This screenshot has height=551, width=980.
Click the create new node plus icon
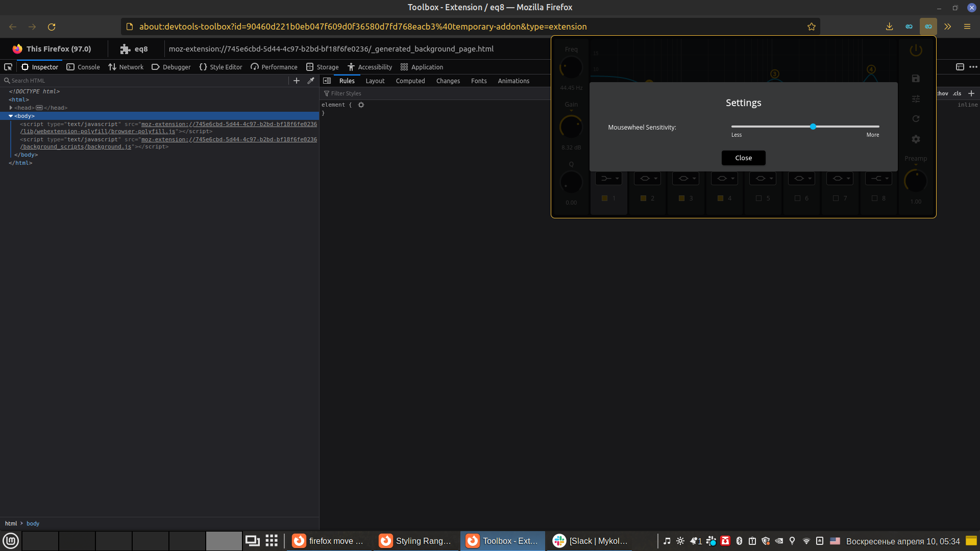point(297,81)
